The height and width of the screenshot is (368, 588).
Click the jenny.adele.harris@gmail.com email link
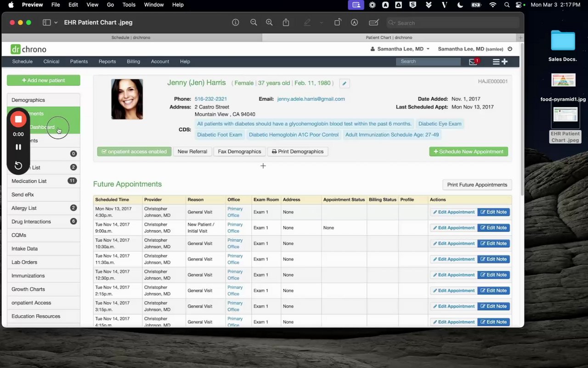311,99
